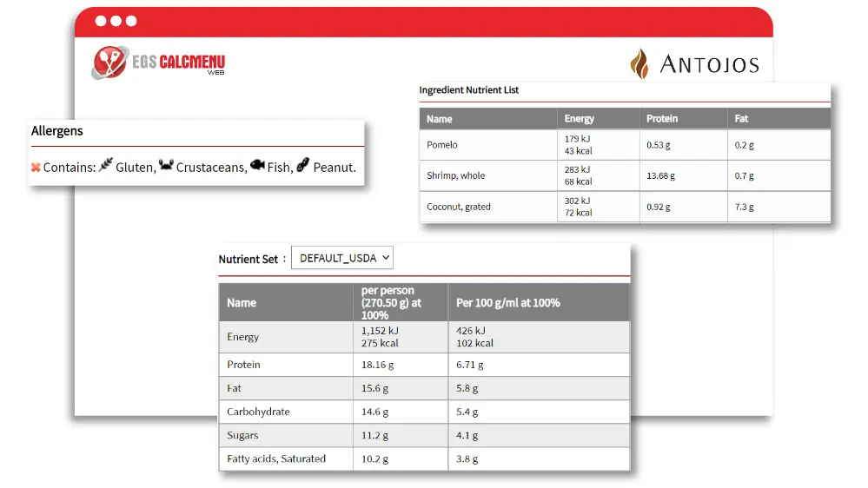This screenshot has width=868, height=488.
Task: Click Shrimp energy value 283 kJ
Action: pyautogui.click(x=577, y=170)
